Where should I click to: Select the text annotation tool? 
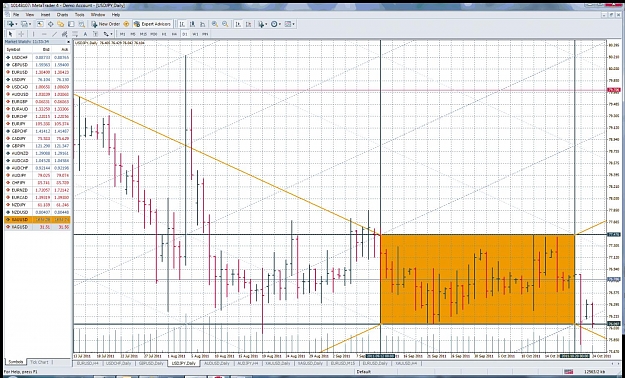[85, 34]
